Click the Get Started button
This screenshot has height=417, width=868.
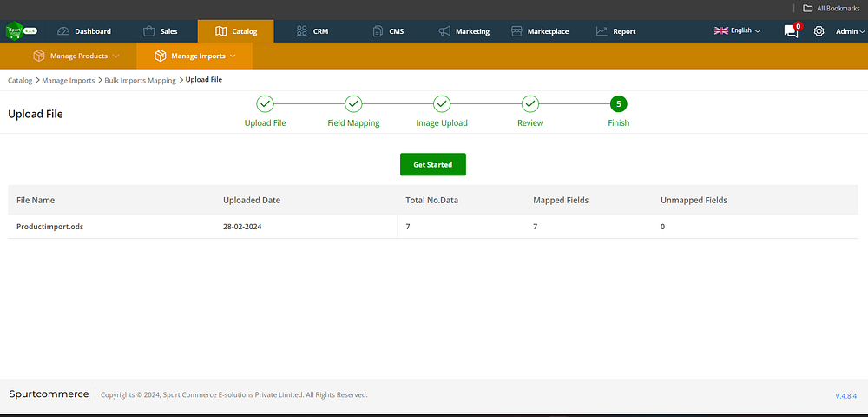[x=433, y=164]
